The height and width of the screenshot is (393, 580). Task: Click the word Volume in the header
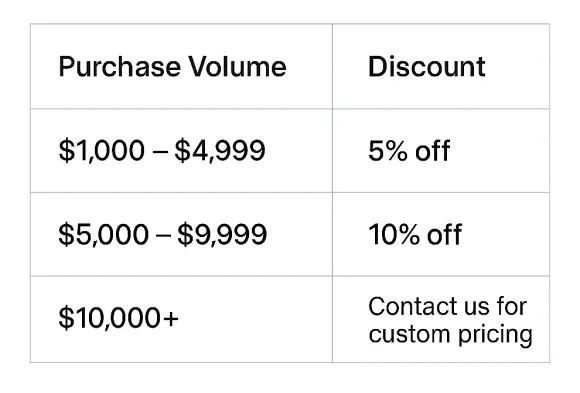pos(237,67)
